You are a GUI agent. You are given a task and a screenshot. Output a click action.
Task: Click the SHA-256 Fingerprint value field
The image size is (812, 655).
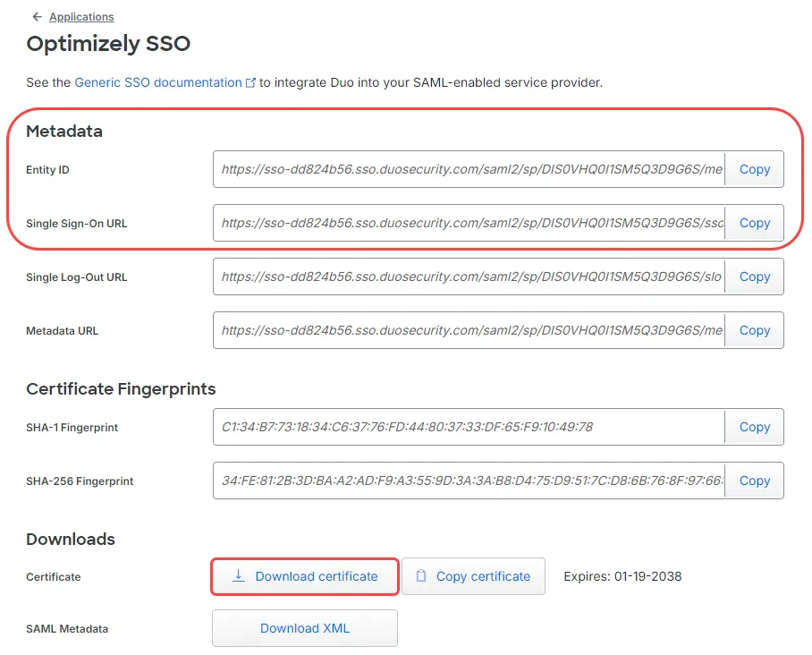[469, 481]
